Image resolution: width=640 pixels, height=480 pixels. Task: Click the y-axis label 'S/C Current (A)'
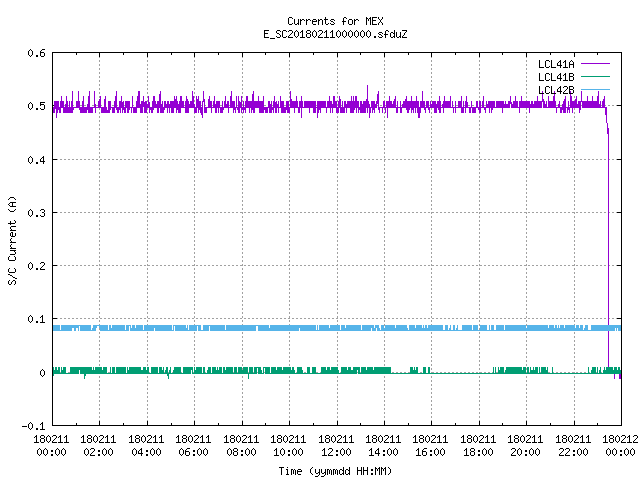coord(12,240)
